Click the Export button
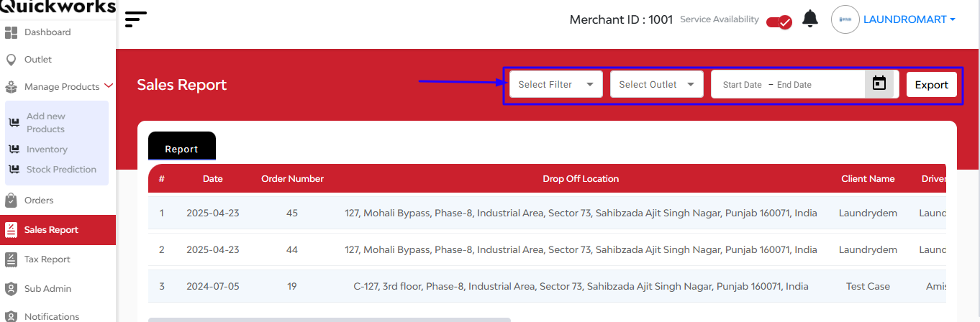 932,84
